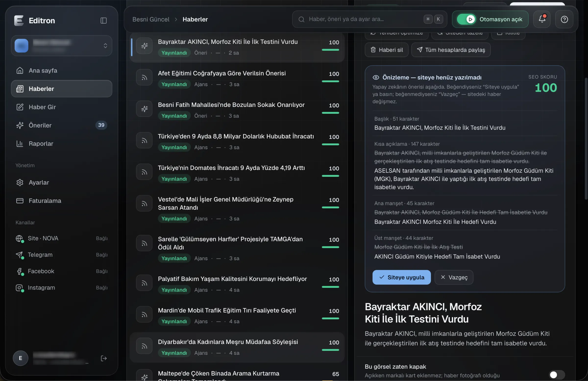This screenshot has width=588, height=381.
Task: Open the help question mark icon
Action: [x=564, y=19]
